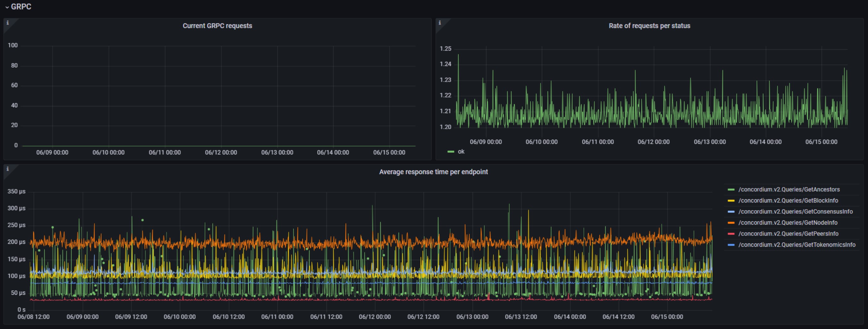Toggle GetBlockInfo series in the legend

(788, 200)
